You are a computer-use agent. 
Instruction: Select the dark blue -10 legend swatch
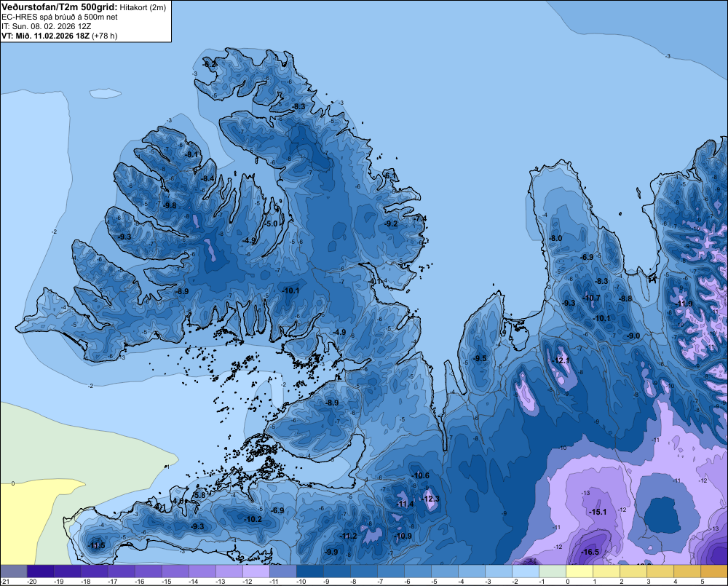(x=310, y=571)
